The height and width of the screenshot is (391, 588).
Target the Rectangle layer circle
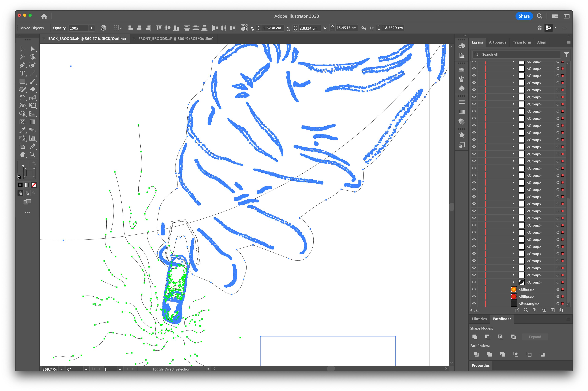point(558,304)
